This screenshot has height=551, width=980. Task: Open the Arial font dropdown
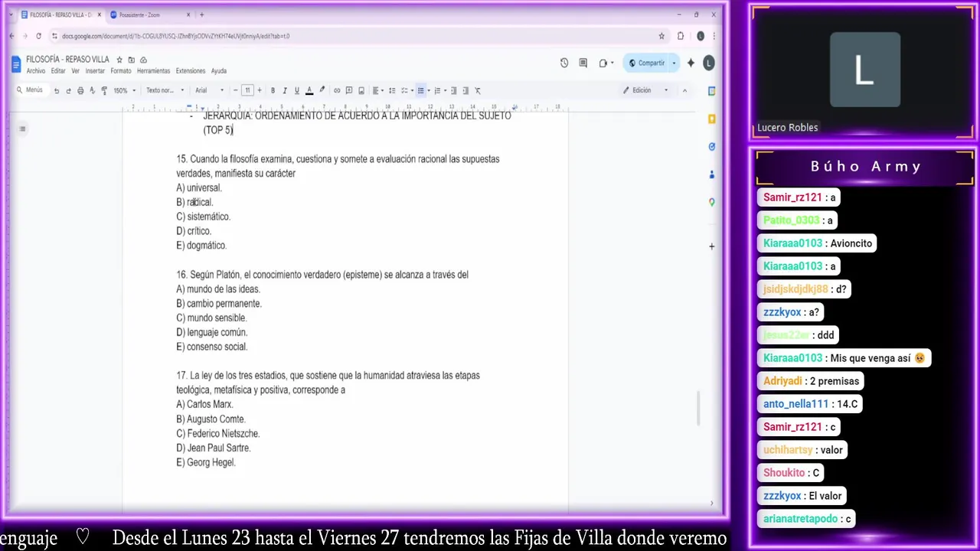click(x=209, y=90)
